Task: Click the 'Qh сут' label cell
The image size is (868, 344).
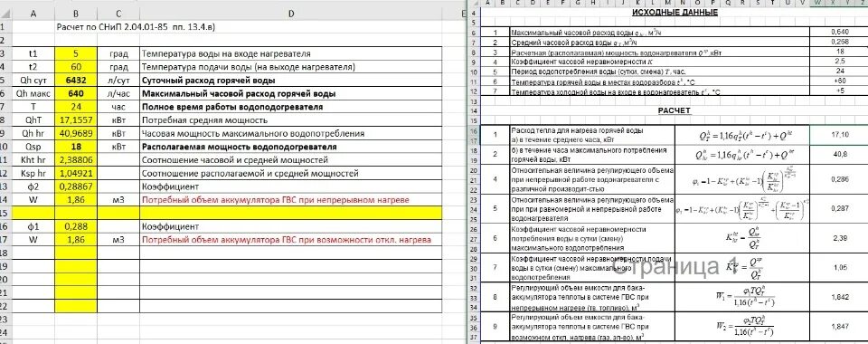Action: (33, 81)
